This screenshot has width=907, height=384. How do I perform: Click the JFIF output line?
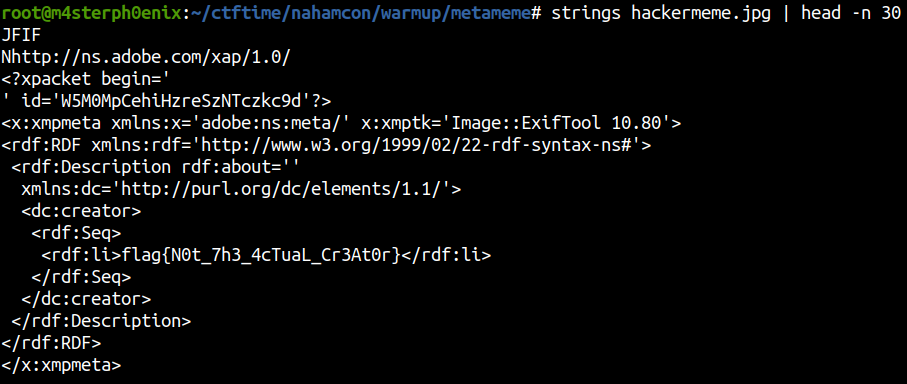click(x=21, y=36)
